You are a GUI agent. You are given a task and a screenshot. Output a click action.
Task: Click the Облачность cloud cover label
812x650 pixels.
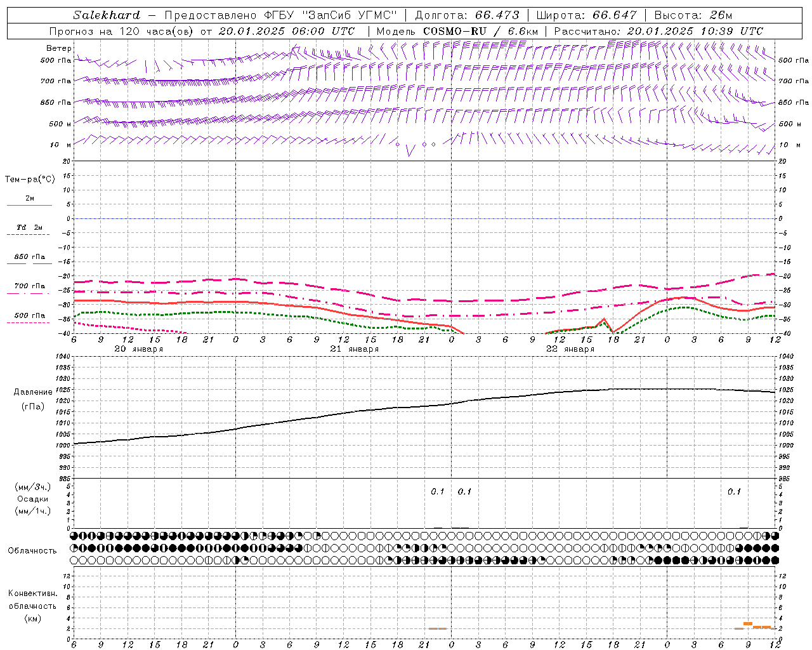[x=32, y=551]
